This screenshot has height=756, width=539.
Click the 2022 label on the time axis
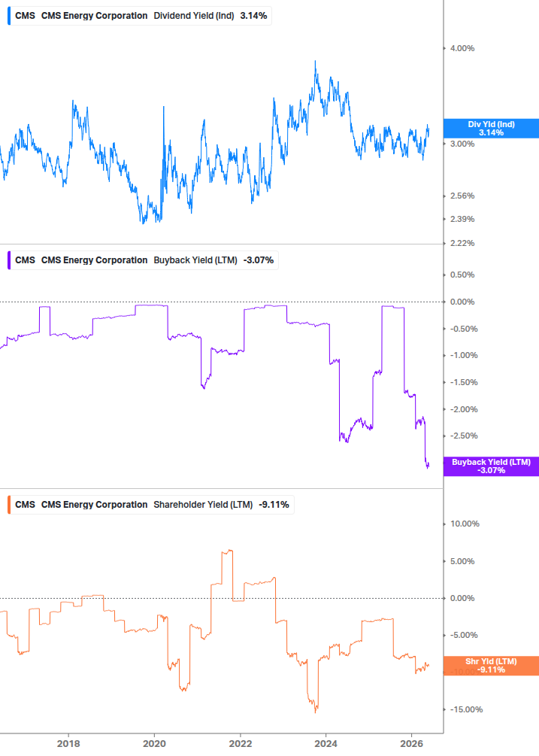tap(241, 743)
